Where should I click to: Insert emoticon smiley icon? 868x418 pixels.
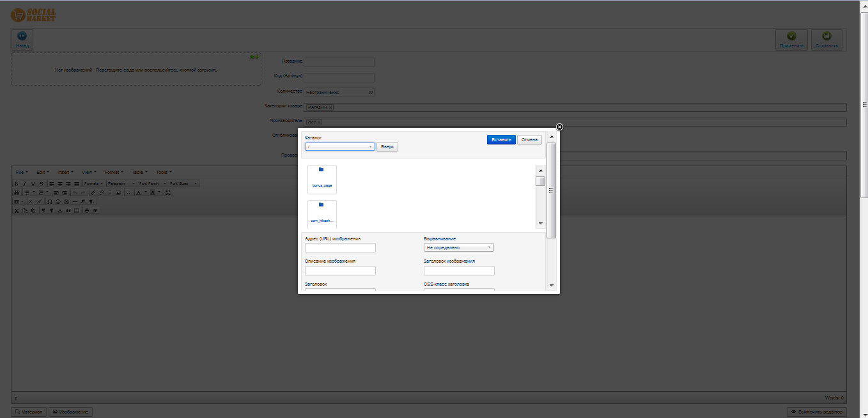(x=58, y=202)
